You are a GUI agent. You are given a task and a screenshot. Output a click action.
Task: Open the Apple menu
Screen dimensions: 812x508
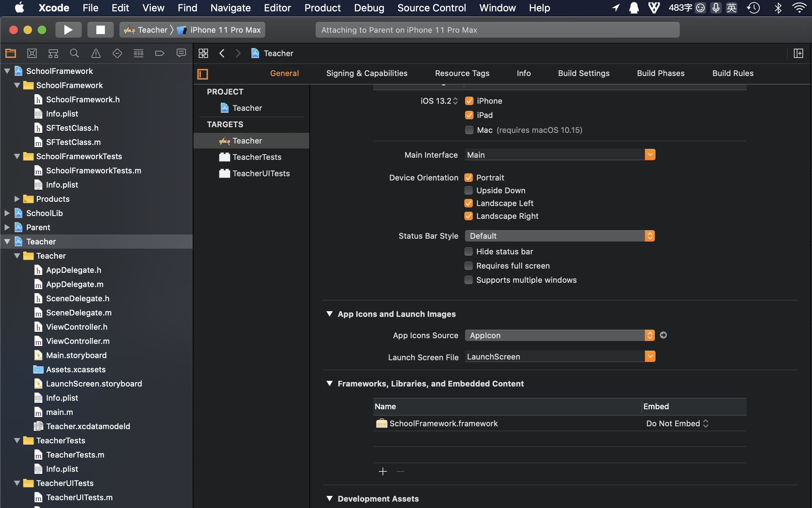pyautogui.click(x=20, y=8)
